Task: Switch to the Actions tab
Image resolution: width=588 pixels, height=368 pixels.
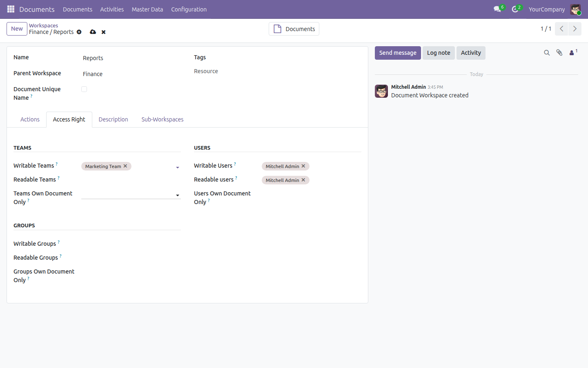Action: click(x=30, y=119)
